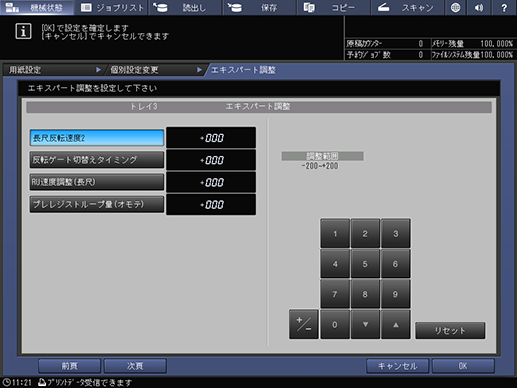Tap keypad digit 6

395,264
